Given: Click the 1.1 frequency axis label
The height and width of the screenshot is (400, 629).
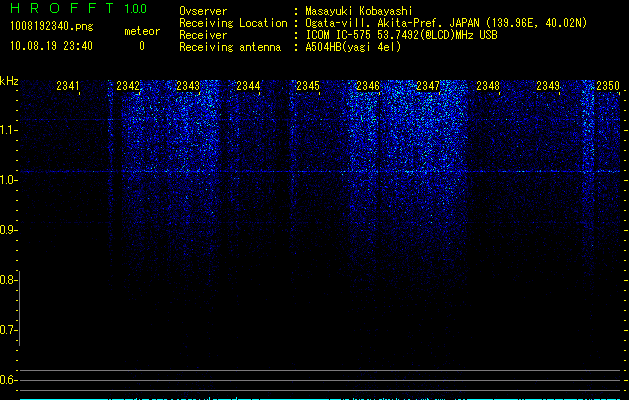Looking at the screenshot, I should point(8,130).
